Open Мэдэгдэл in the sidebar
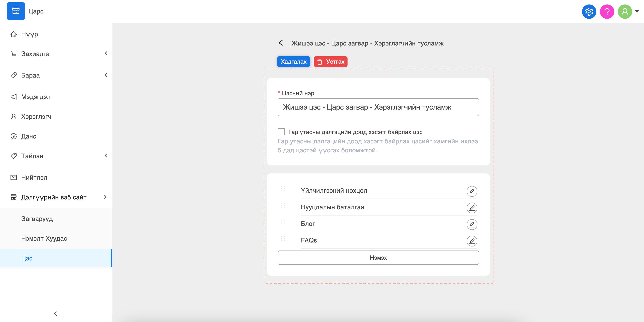Viewport: 644px width, 322px height. [x=56, y=97]
